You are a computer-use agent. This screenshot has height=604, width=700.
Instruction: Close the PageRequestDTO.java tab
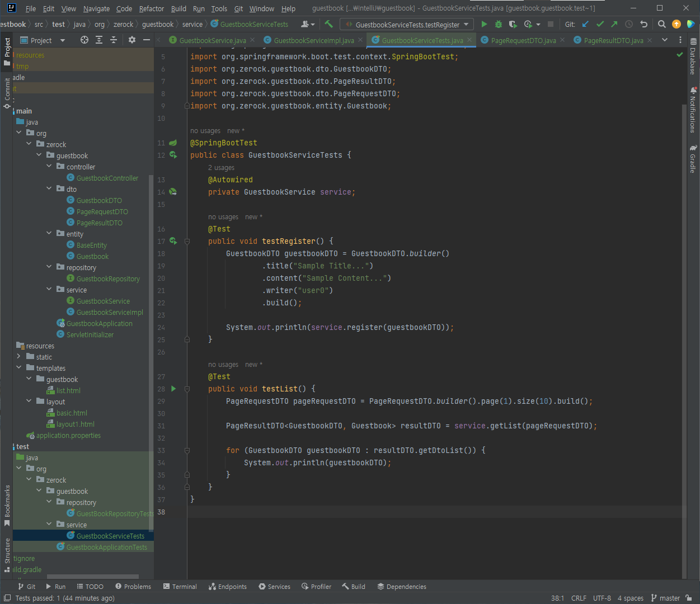tap(562, 40)
